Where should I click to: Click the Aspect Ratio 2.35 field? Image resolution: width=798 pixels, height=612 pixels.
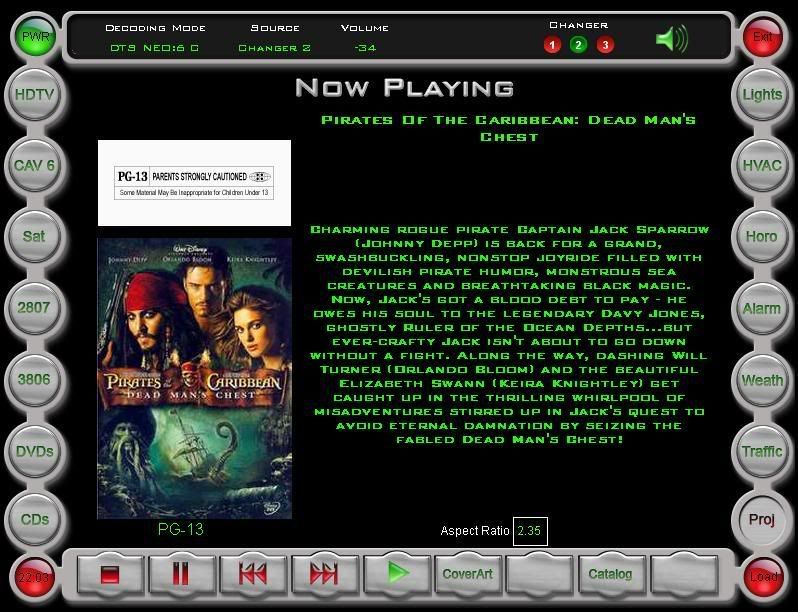click(x=529, y=531)
